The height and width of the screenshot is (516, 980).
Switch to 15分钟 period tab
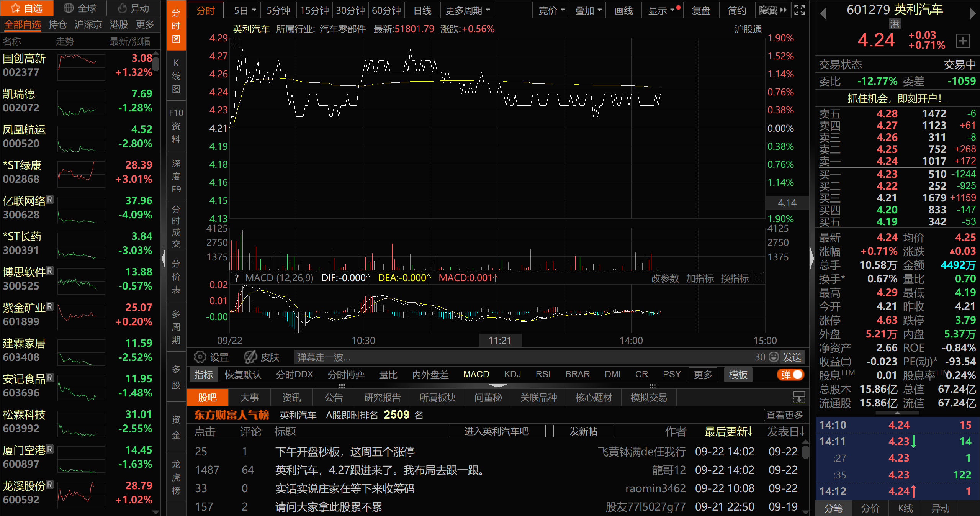pos(314,10)
